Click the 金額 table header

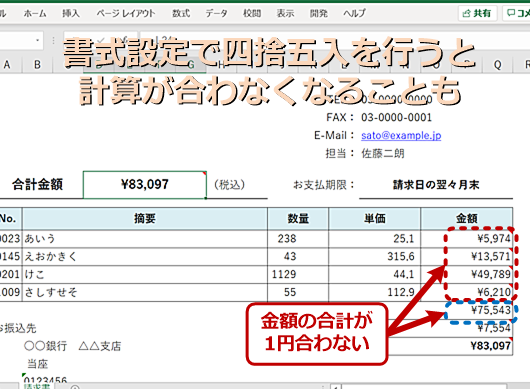click(467, 219)
